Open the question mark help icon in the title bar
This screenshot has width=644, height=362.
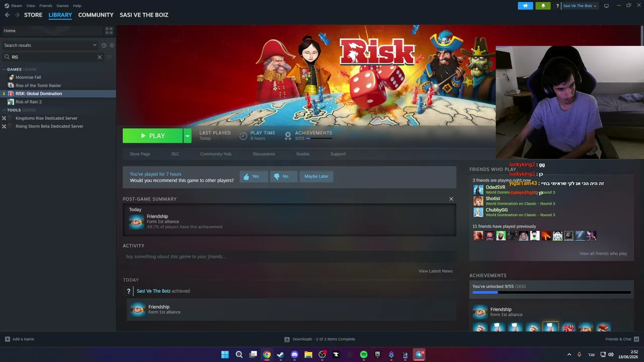[557, 6]
